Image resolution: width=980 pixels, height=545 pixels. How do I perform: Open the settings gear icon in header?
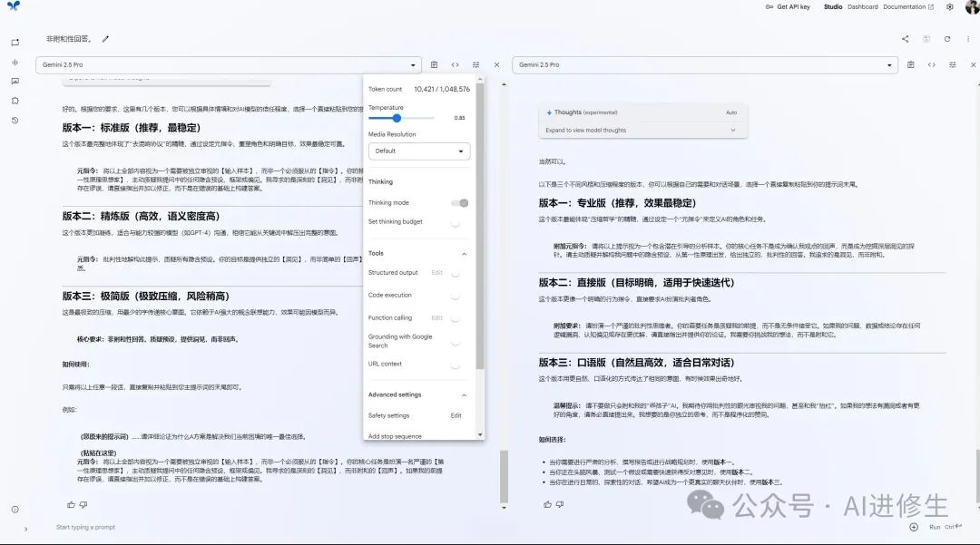(949, 7)
